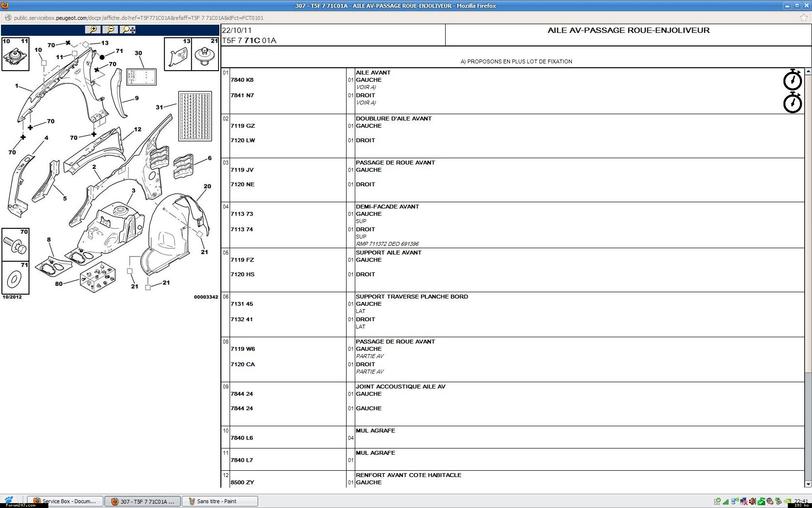Select callout 20 wheel arch liner
Viewport: 812px width, 508px height.
207,186
